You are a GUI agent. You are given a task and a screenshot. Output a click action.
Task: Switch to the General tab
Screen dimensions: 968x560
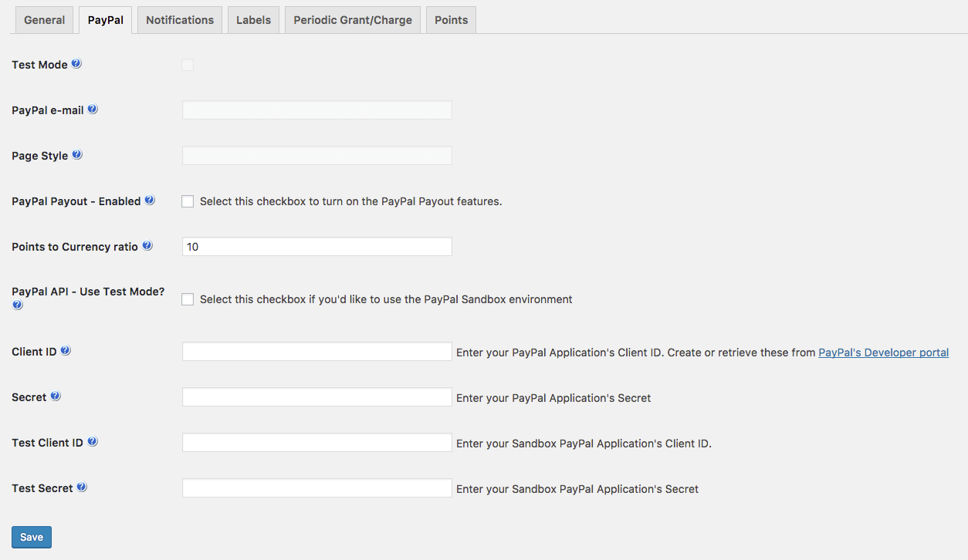point(44,20)
